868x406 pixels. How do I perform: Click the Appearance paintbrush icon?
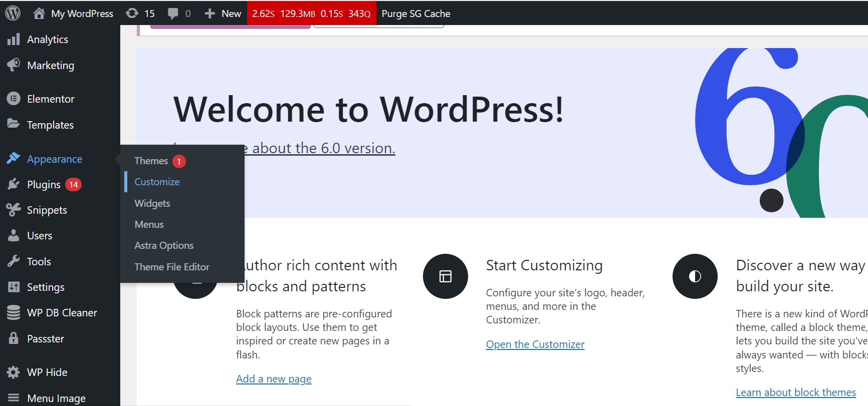click(x=14, y=159)
